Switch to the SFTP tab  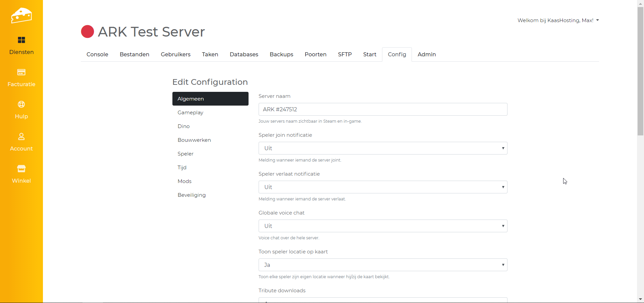[x=344, y=54]
